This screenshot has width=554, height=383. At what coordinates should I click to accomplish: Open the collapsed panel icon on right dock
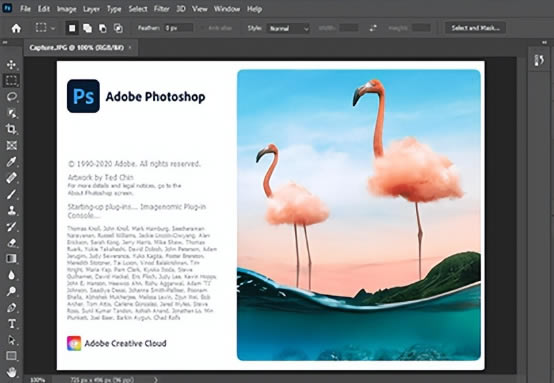tap(539, 60)
